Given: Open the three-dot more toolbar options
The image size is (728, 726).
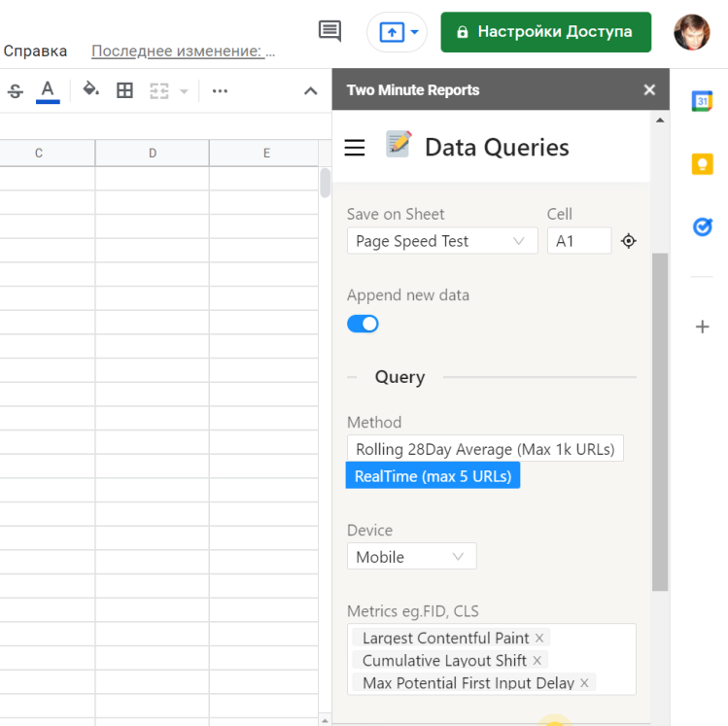Looking at the screenshot, I should pos(220,90).
